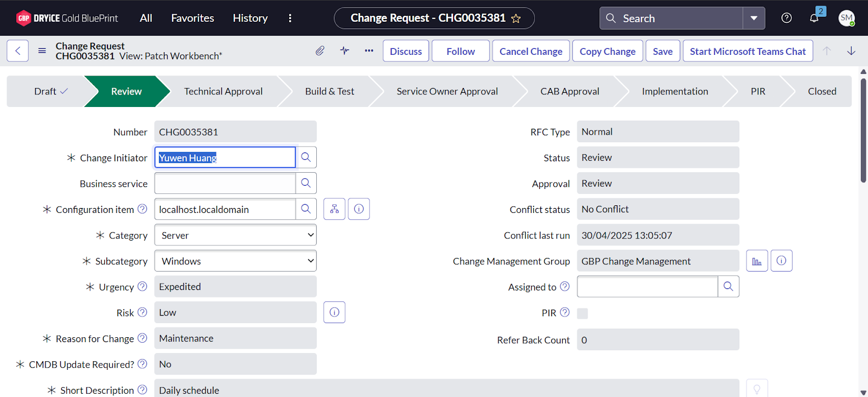Click the attachment paperclip icon
This screenshot has height=397, width=868.
click(320, 51)
